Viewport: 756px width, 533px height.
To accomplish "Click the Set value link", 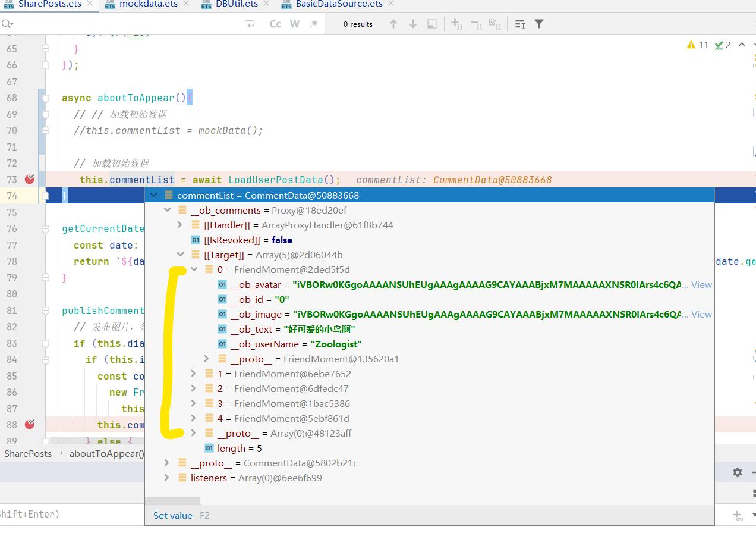I will [x=172, y=516].
